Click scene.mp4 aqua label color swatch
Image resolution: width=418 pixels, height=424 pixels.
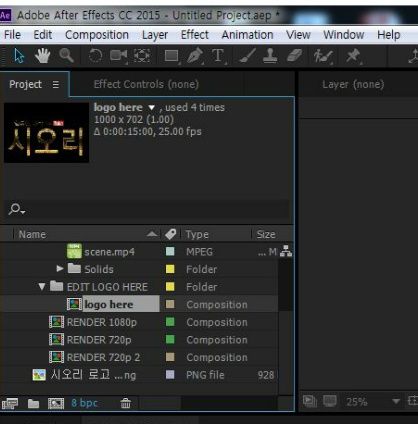point(170,251)
